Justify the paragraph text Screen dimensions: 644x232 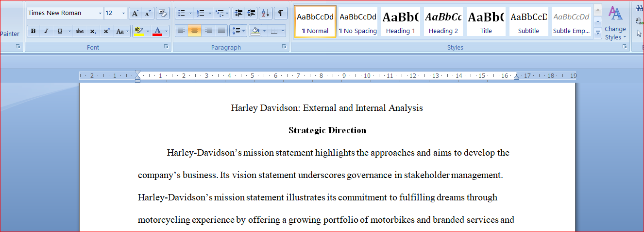[221, 31]
